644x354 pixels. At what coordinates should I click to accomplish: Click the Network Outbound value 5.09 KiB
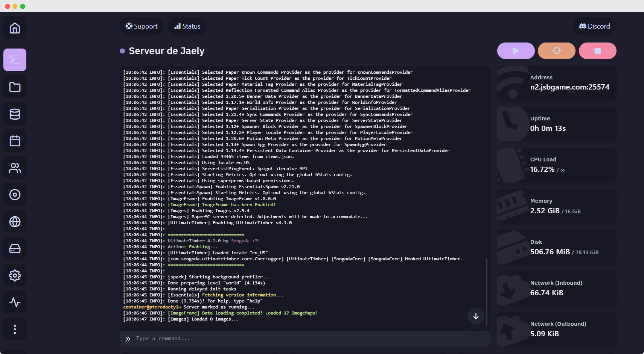(544, 334)
